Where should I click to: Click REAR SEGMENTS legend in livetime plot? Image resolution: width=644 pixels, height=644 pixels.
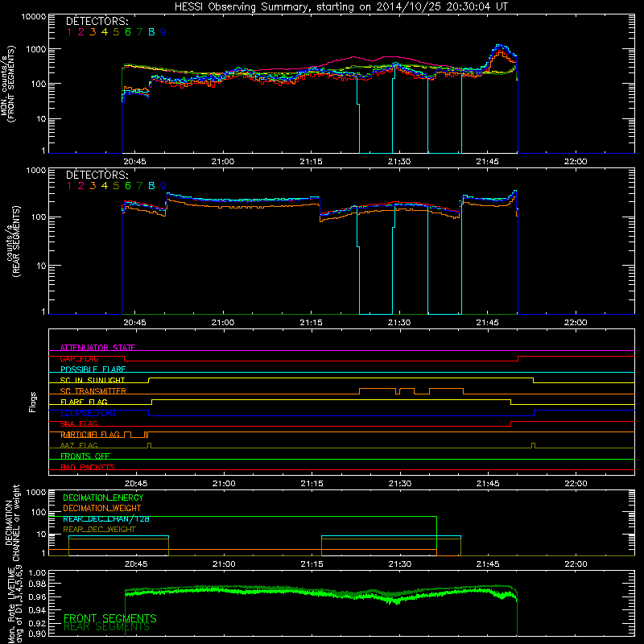click(x=106, y=627)
